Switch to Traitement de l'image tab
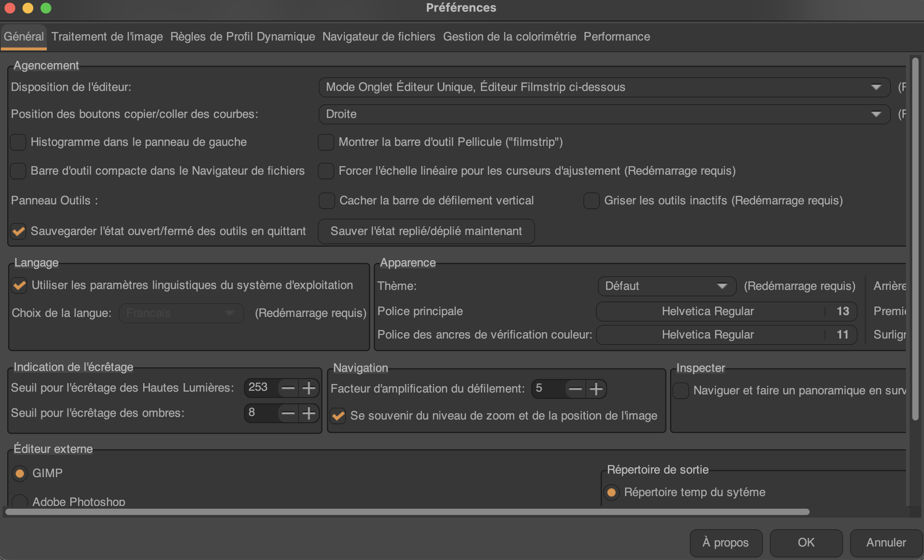Viewport: 924px width, 560px height. (x=107, y=37)
